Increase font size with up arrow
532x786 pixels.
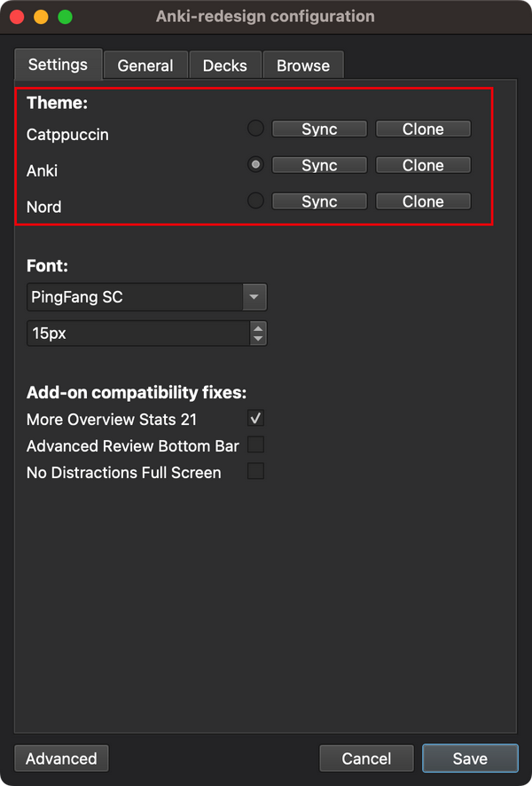(x=258, y=328)
